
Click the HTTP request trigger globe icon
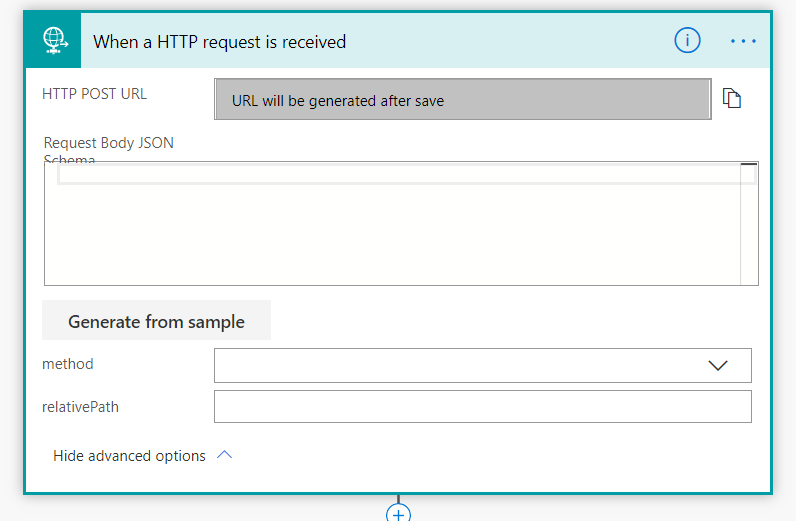pos(53,41)
